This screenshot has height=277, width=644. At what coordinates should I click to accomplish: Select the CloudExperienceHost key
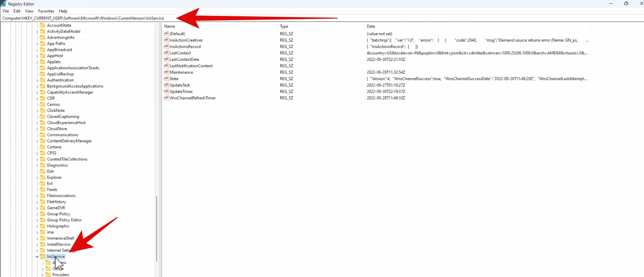click(66, 123)
